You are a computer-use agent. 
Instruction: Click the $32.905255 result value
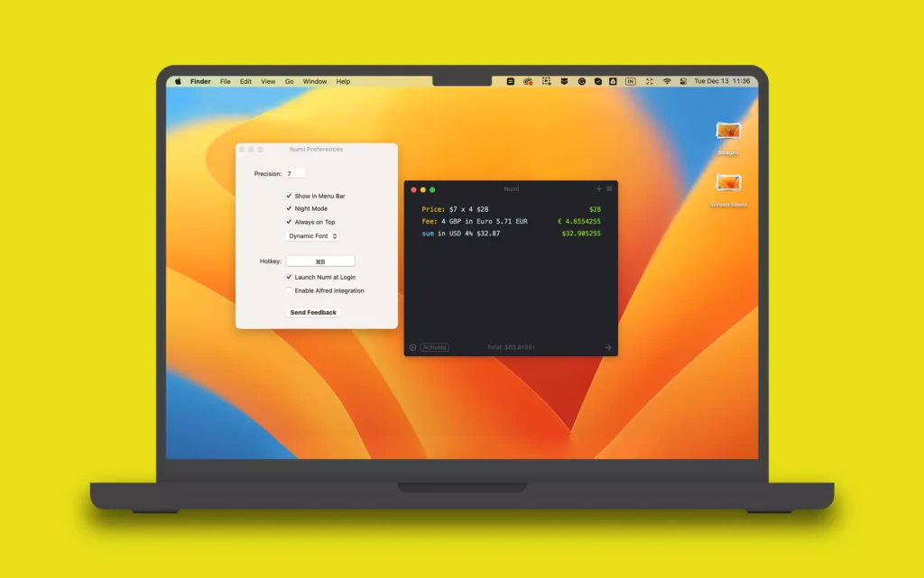581,234
